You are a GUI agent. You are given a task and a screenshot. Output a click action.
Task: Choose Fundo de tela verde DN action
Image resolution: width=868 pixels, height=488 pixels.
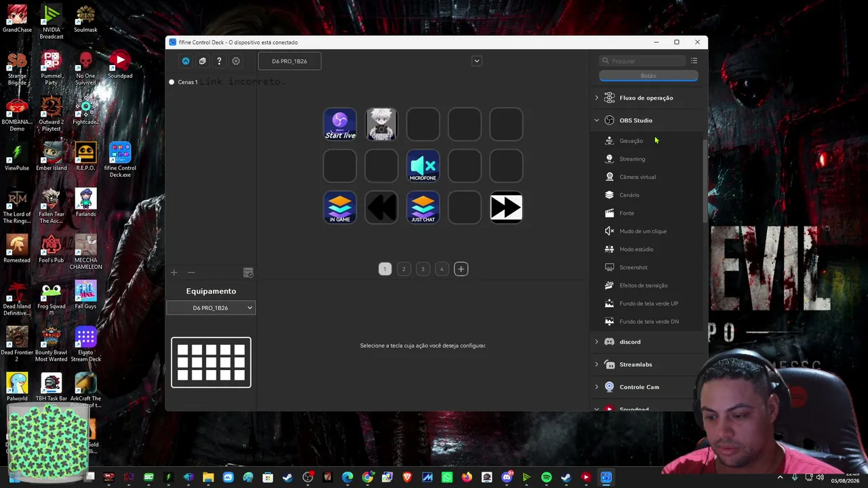(649, 321)
